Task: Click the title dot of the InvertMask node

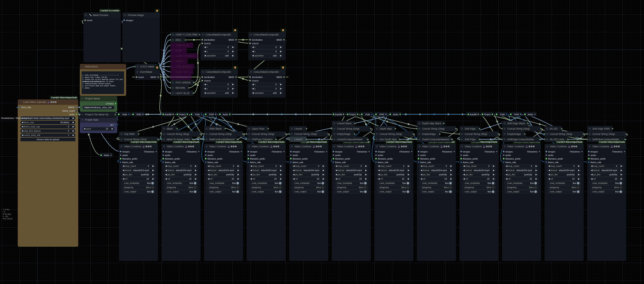Action: click(137, 72)
